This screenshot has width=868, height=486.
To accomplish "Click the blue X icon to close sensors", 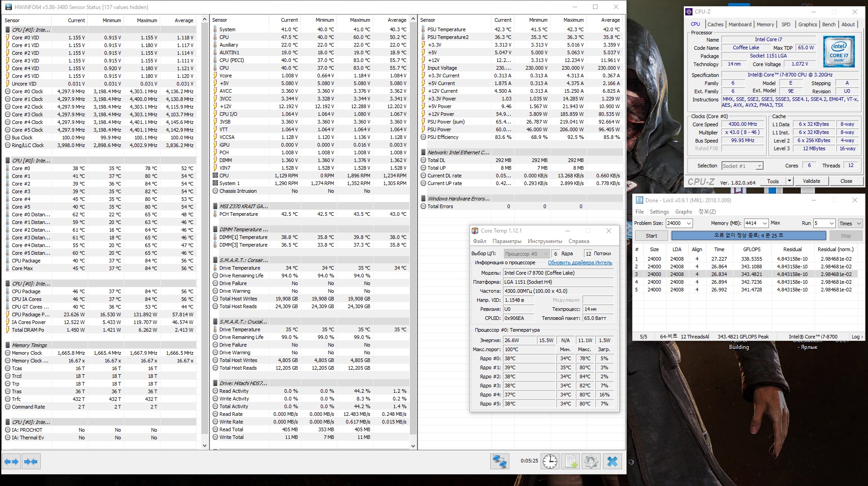I will coord(612,462).
